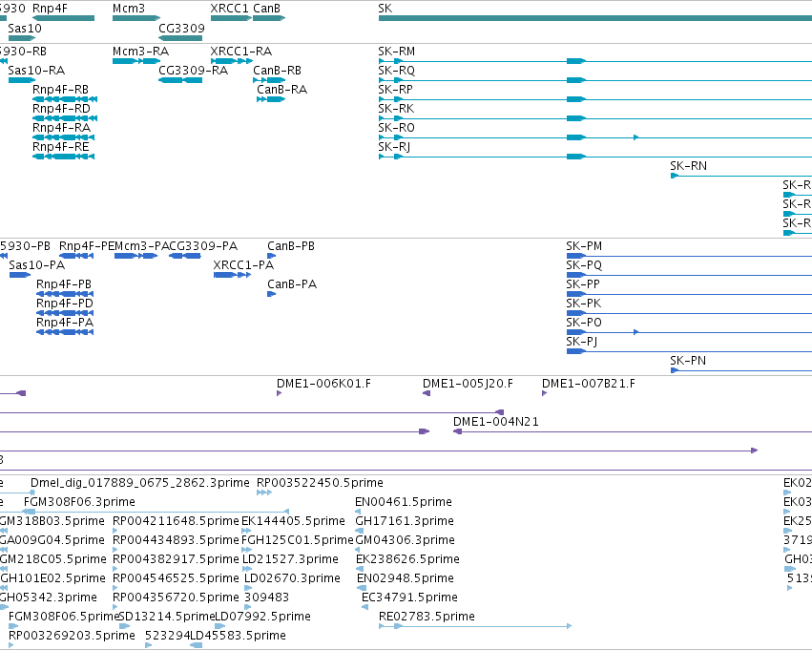The width and height of the screenshot is (812, 650).
Task: Click the DME1-005J20.F clone end
Action: tap(427, 393)
